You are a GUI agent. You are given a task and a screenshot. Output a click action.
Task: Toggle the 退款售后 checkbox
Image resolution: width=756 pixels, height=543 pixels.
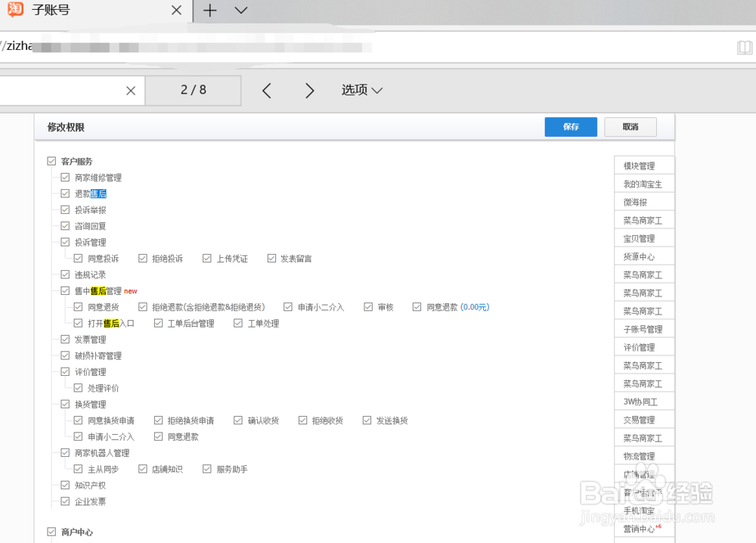click(65, 194)
